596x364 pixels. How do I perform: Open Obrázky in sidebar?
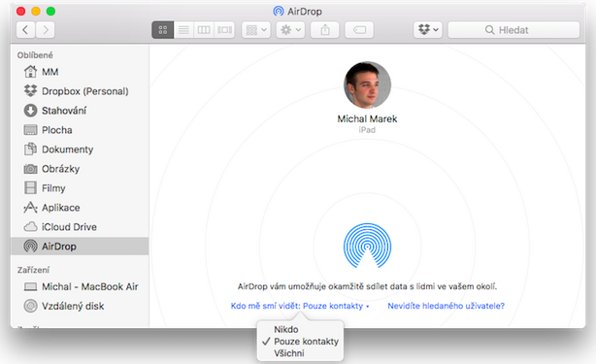click(x=80, y=169)
